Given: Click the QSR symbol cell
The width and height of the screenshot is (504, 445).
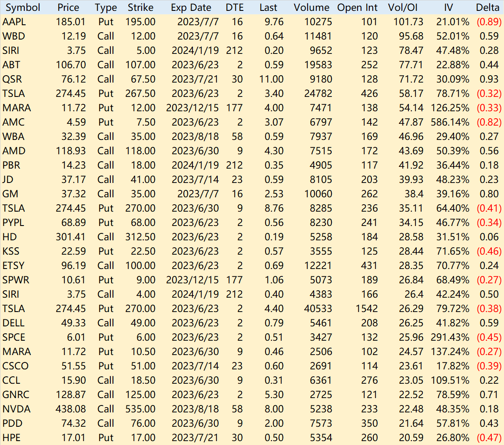Looking at the screenshot, I should pyautogui.click(x=12, y=79).
